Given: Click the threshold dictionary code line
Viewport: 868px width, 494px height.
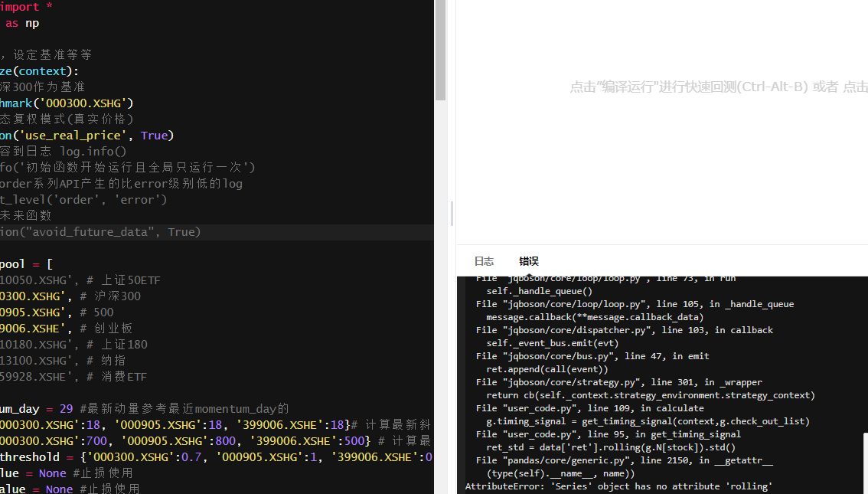Looking at the screenshot, I should [217, 457].
